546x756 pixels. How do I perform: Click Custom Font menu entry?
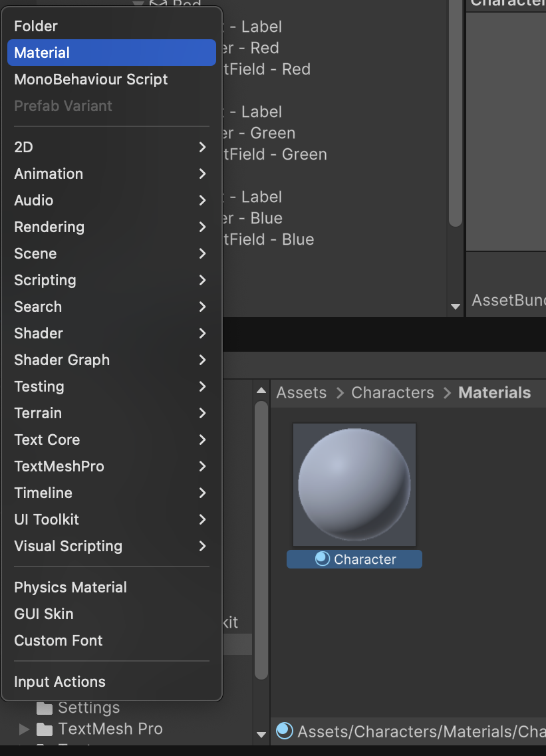pos(59,640)
